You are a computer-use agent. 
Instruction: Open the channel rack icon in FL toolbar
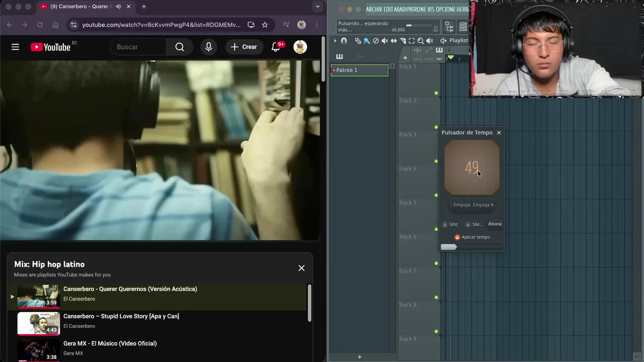pyautogui.click(x=463, y=27)
